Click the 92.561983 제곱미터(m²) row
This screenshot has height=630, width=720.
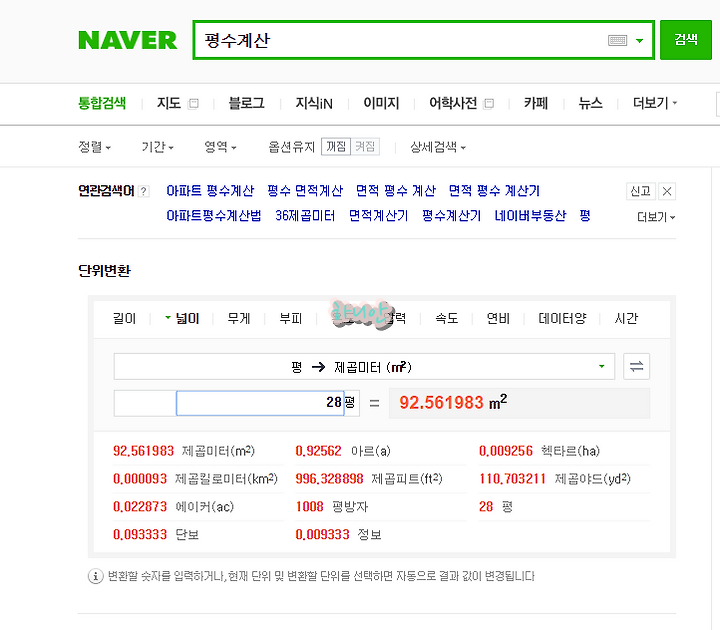(184, 451)
